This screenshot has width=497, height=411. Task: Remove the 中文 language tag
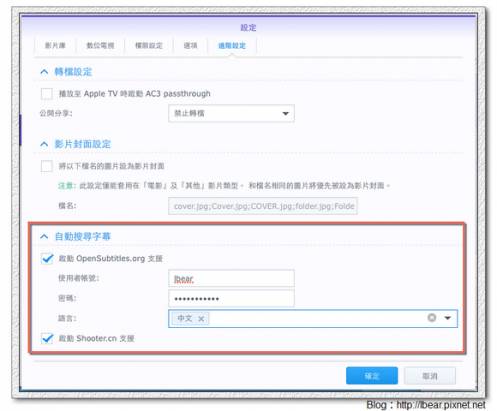tap(201, 319)
